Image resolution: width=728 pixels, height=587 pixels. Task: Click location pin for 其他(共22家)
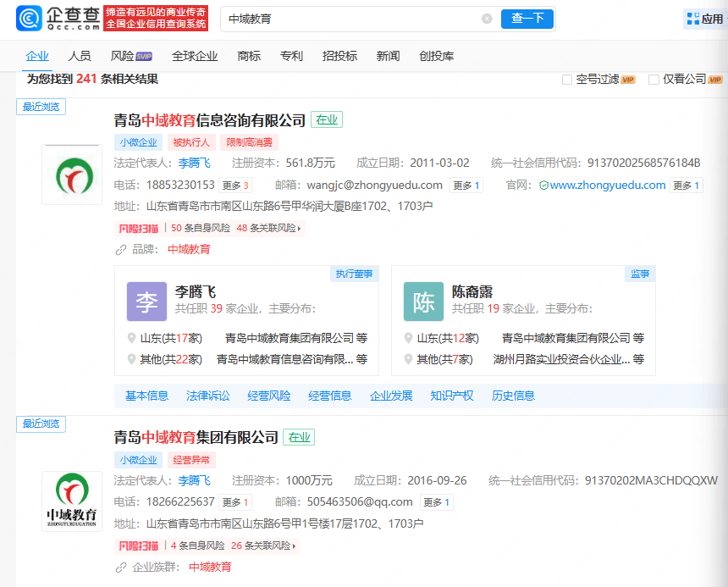(132, 359)
